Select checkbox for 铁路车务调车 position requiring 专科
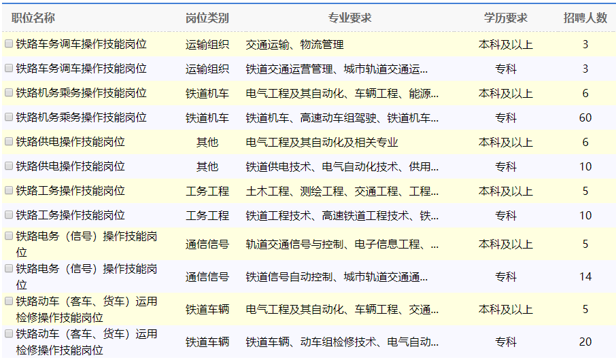 [9, 68]
